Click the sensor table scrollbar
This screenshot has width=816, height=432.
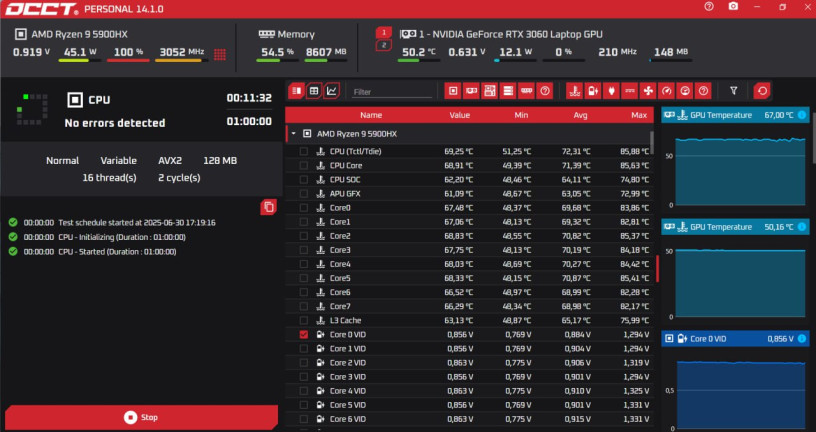652,143
